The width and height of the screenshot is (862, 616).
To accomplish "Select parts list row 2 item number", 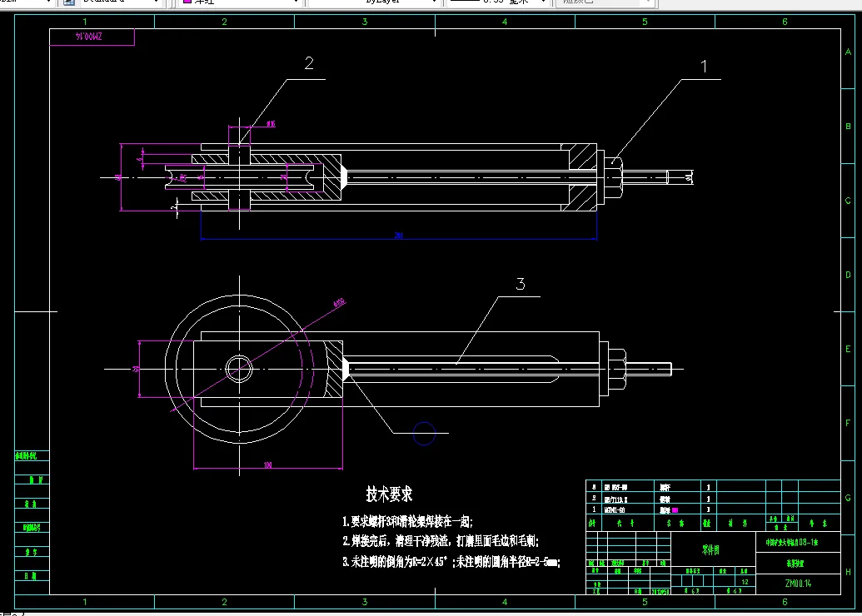I will [594, 498].
